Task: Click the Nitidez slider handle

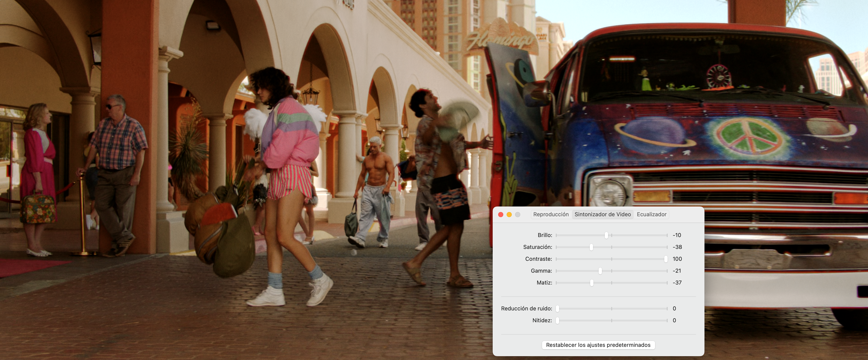Action: tap(558, 320)
